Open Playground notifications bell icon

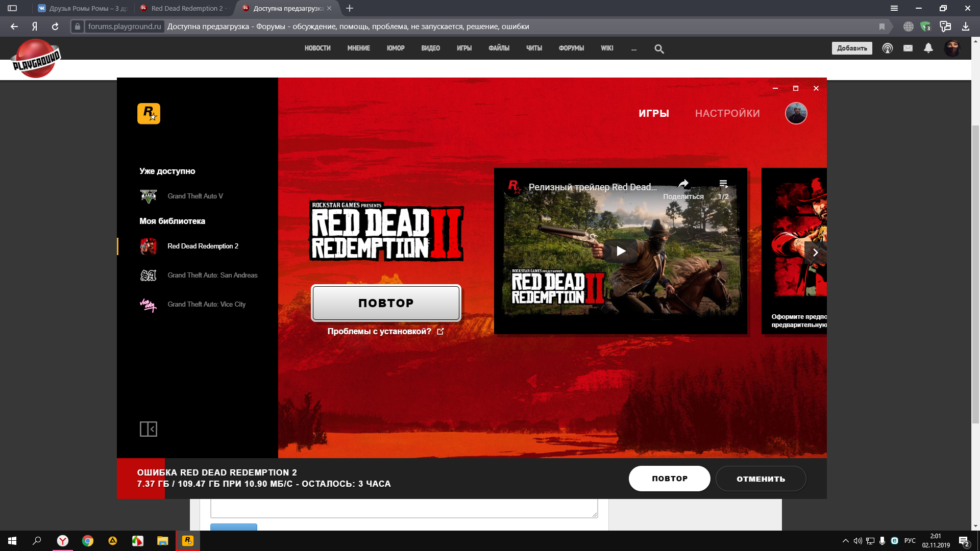928,48
